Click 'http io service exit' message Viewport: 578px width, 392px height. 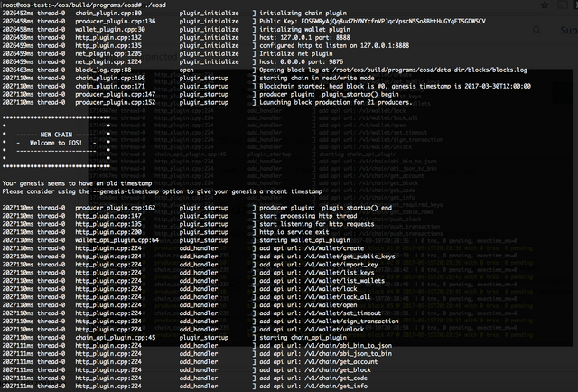(x=294, y=232)
